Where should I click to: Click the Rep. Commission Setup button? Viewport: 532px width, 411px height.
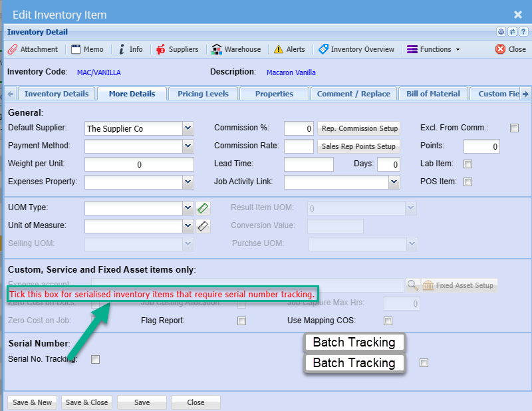tap(359, 128)
